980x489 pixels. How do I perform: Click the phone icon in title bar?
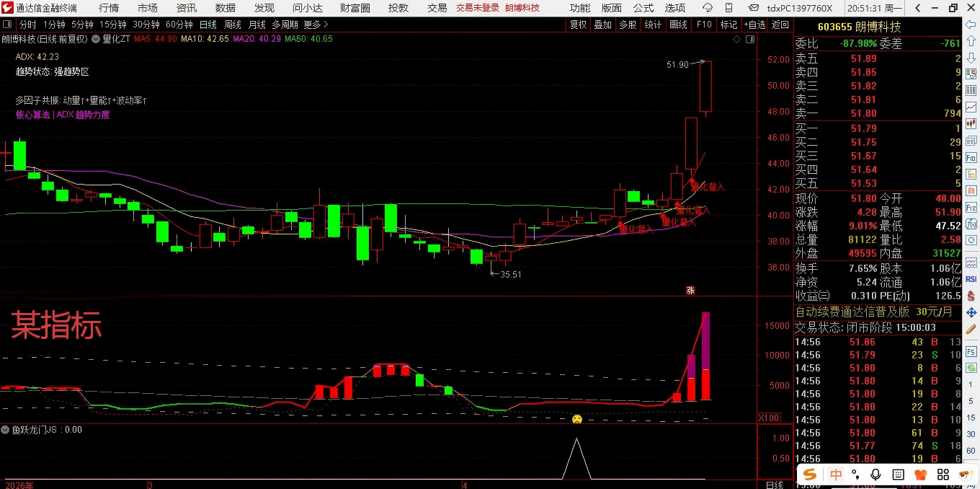tap(731, 8)
